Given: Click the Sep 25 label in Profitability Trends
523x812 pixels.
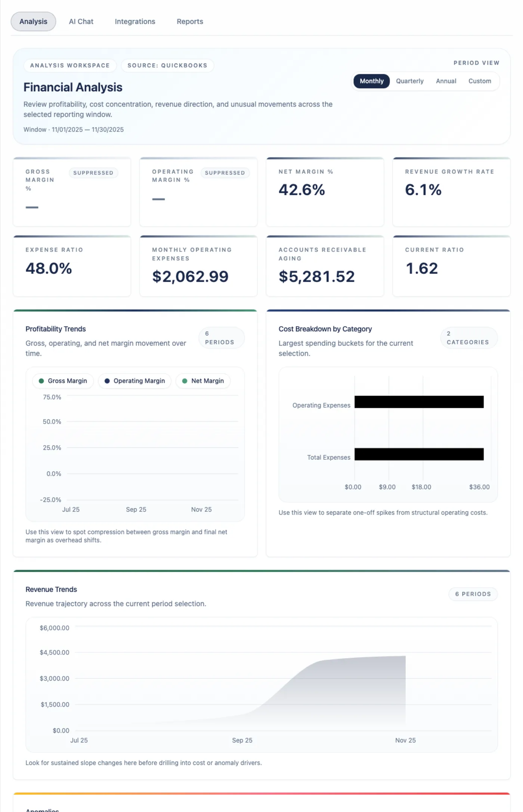Looking at the screenshot, I should 136,510.
